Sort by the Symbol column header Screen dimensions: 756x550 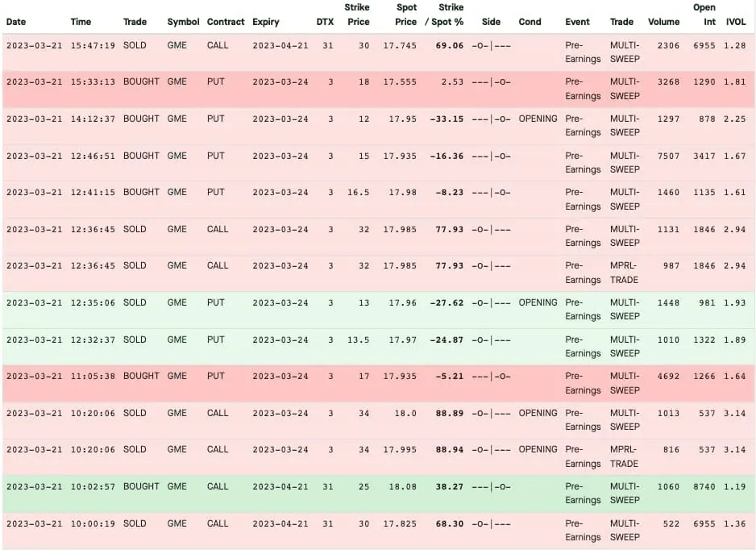pos(183,22)
